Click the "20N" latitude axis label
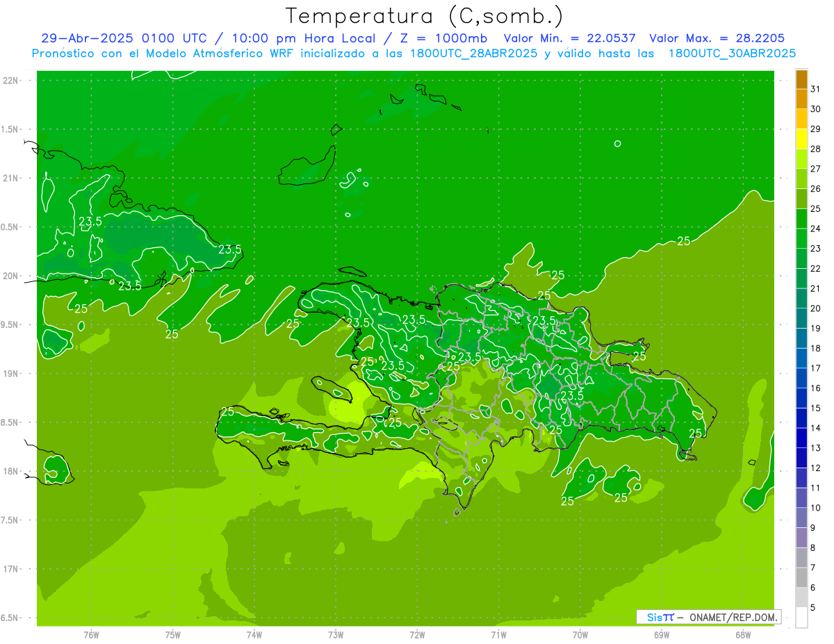Screen dimensions: 834x644 pos(11,276)
